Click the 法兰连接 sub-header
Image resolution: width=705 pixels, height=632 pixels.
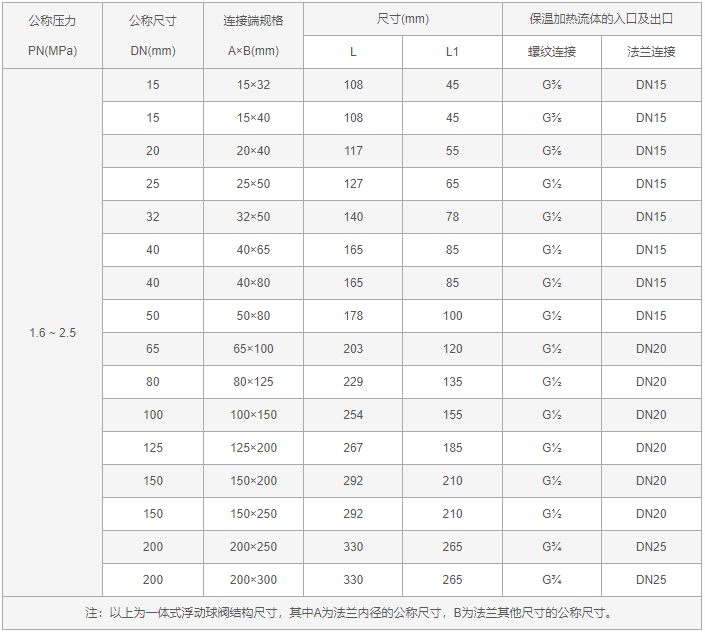[x=651, y=52]
